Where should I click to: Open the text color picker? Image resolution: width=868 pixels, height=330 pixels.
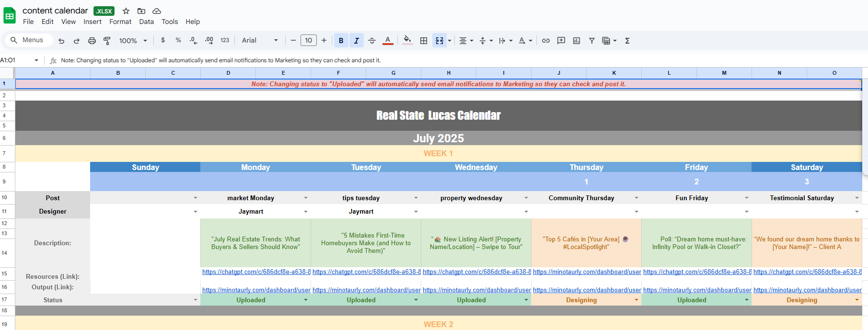click(388, 41)
